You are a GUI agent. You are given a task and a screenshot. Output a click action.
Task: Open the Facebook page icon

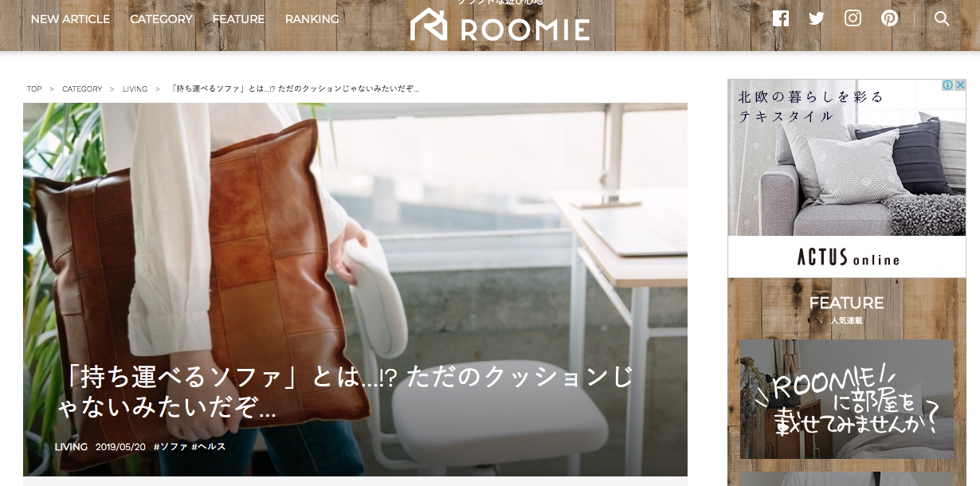click(781, 18)
